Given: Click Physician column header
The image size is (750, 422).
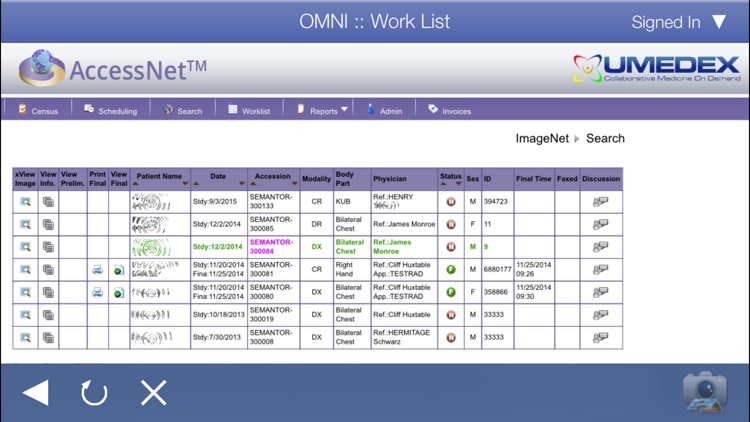Looking at the screenshot, I should tap(404, 179).
